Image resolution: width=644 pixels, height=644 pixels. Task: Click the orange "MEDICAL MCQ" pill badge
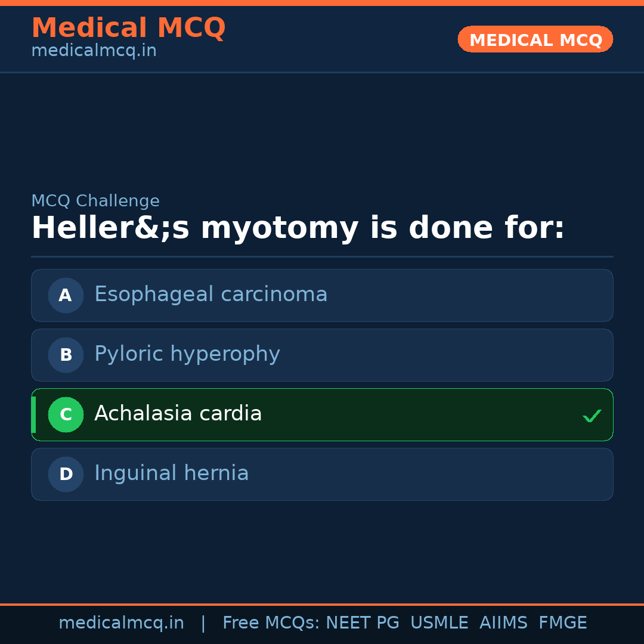point(535,39)
